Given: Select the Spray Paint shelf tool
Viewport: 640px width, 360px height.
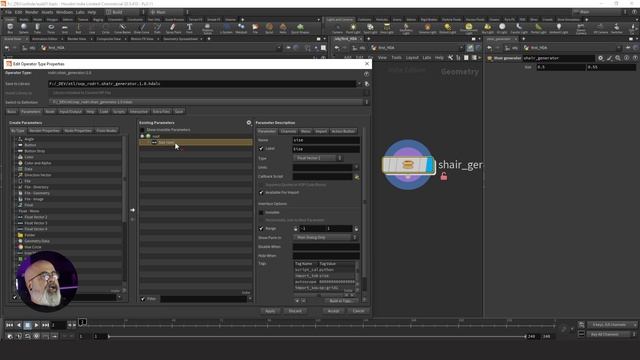Looking at the screenshot, I should [x=173, y=28].
